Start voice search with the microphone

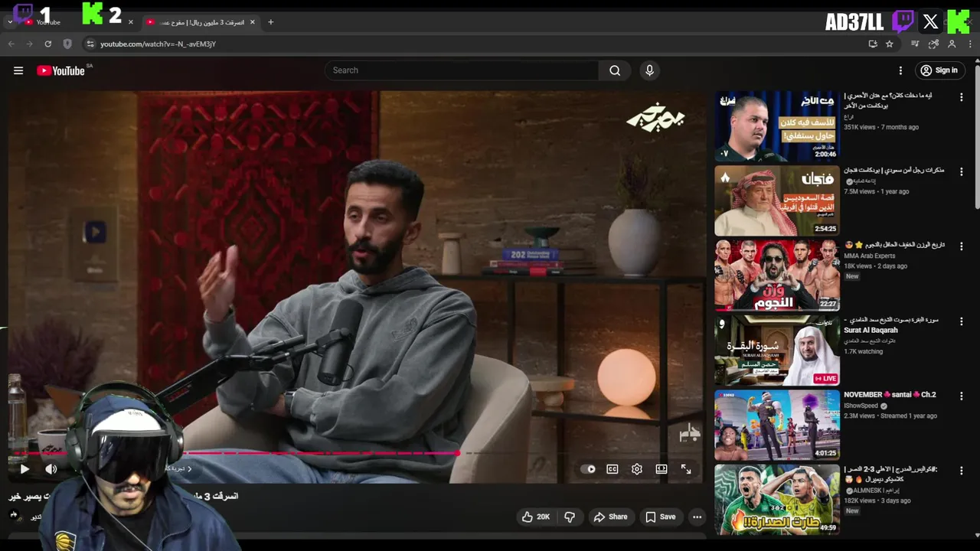(x=649, y=70)
